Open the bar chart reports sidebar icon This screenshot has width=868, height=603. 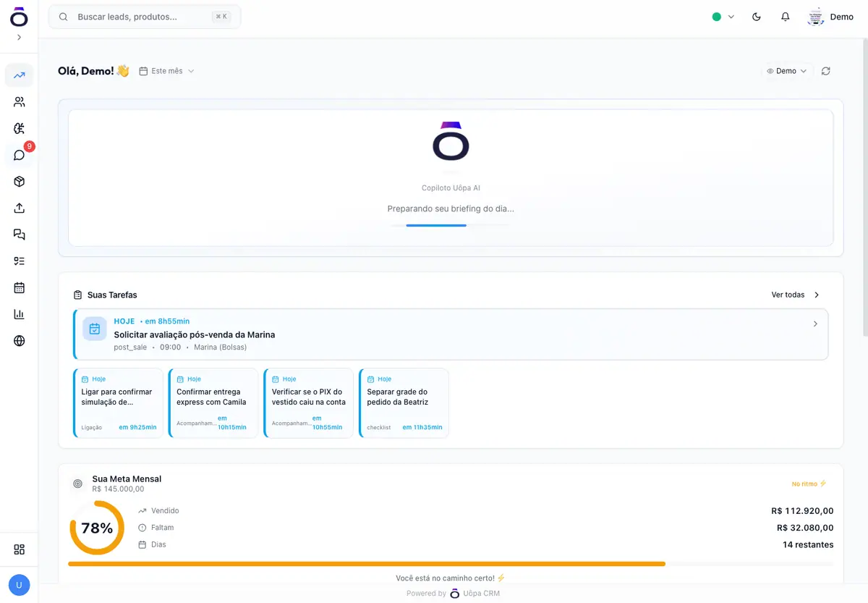tap(19, 314)
